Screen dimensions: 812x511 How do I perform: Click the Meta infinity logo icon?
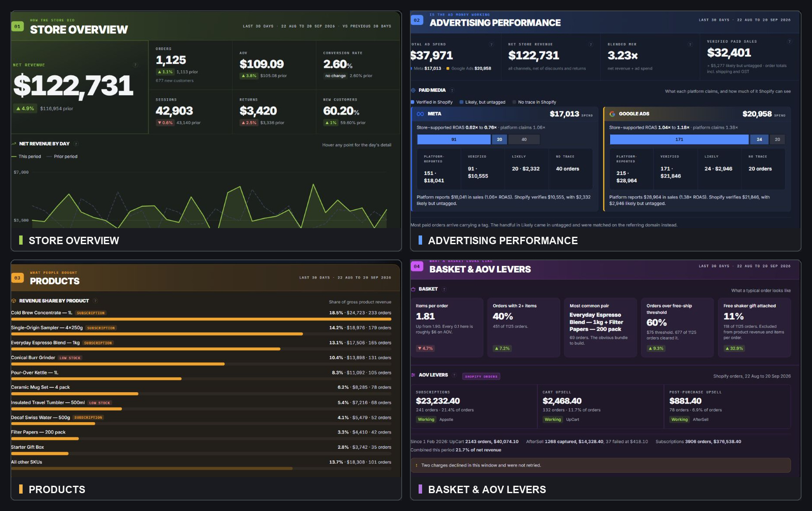[420, 114]
